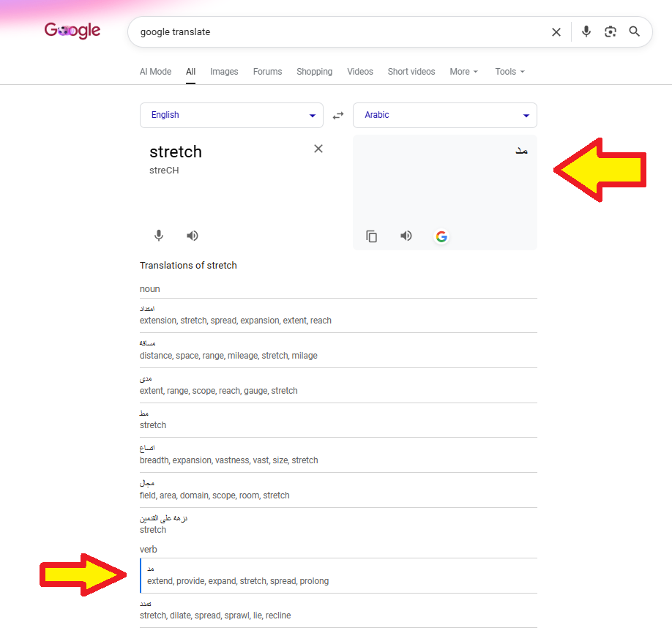Expand the More menu

coord(463,72)
